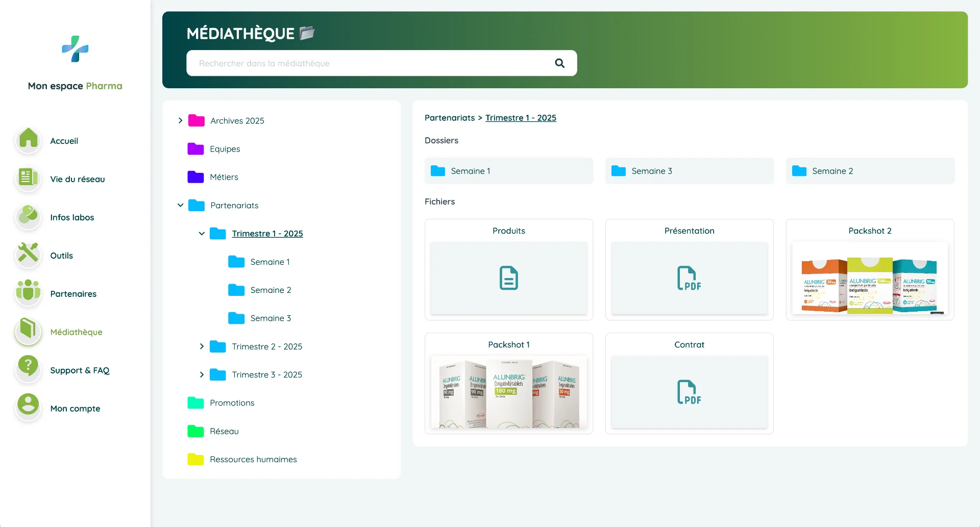Open Partenaires menu item
980x527 pixels.
tap(73, 294)
